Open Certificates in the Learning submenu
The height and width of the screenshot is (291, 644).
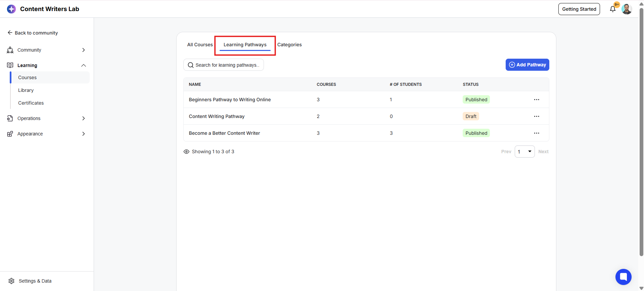click(31, 103)
